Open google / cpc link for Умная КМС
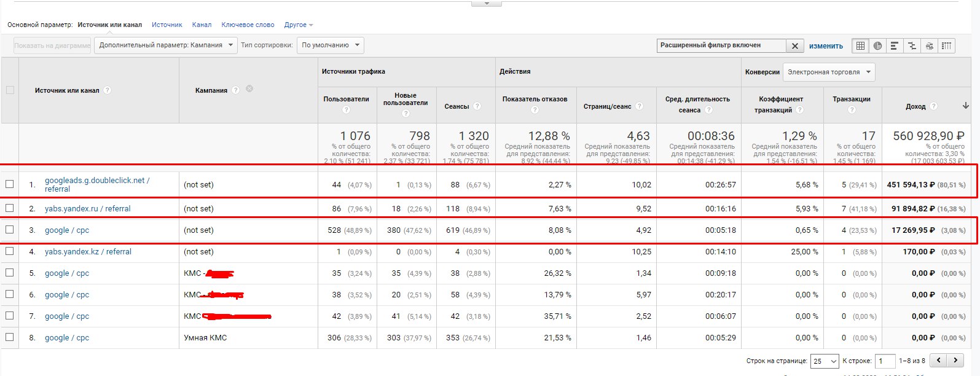 67,337
